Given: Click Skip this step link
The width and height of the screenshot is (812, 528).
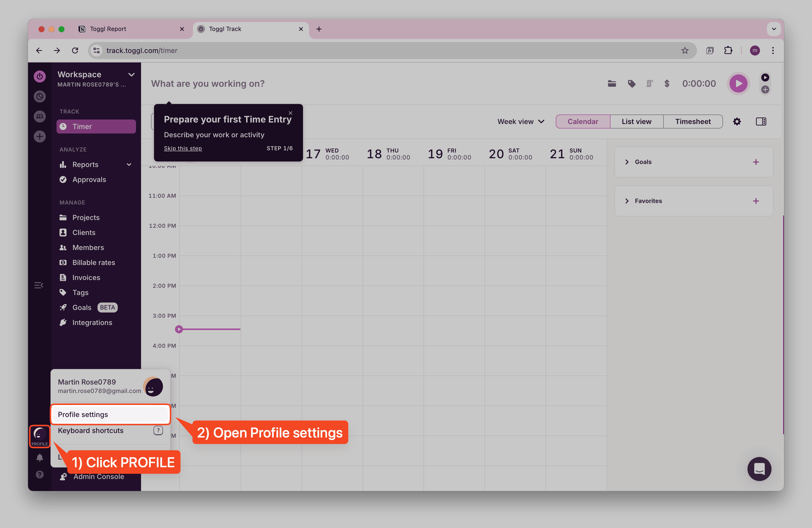Looking at the screenshot, I should pyautogui.click(x=183, y=148).
